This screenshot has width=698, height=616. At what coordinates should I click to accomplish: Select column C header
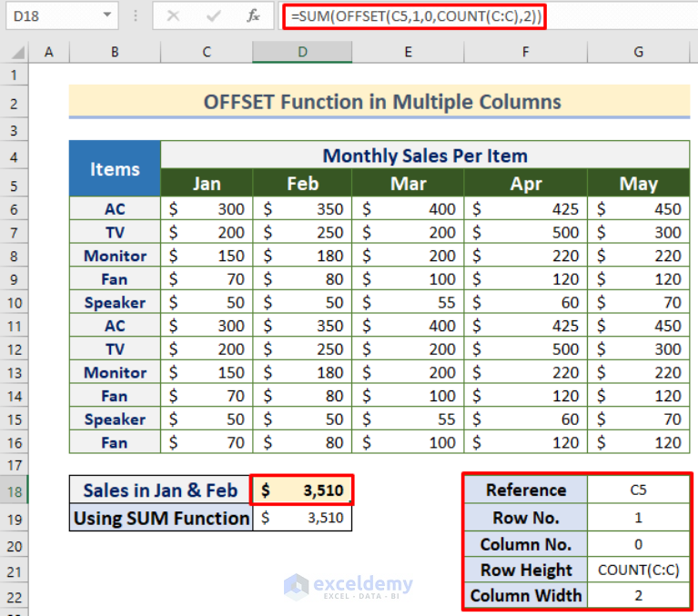coord(207,52)
